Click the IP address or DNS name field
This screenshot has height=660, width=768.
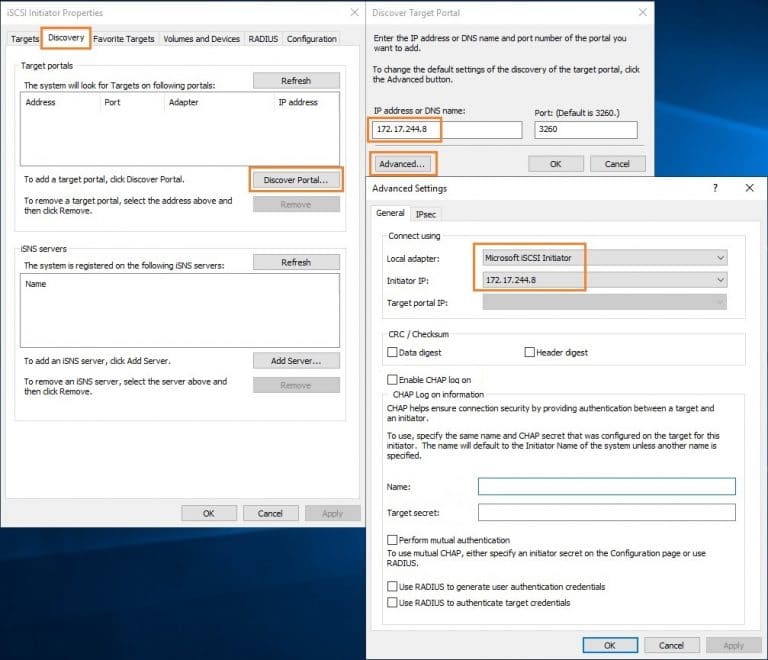tap(446, 130)
